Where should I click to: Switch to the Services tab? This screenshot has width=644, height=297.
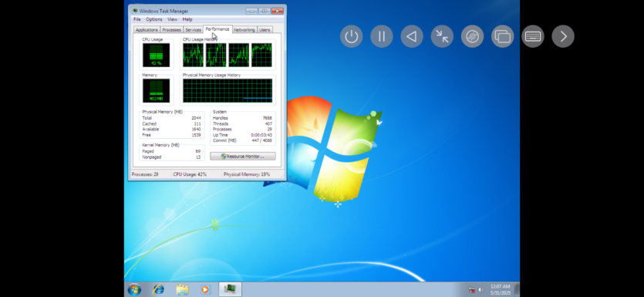click(193, 29)
